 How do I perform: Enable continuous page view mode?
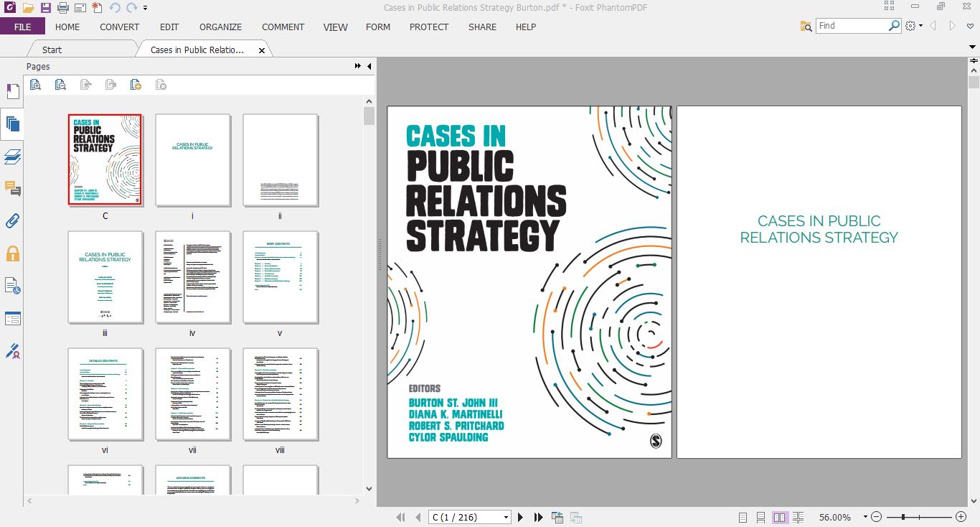coord(760,517)
